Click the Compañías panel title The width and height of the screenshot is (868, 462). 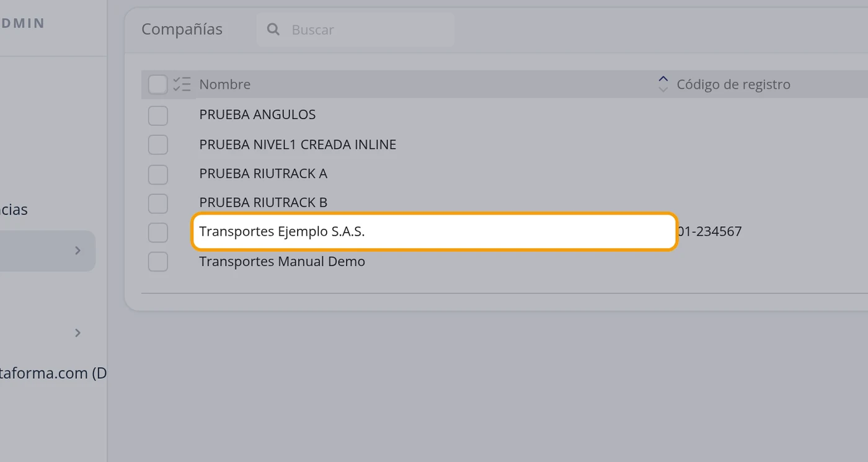182,30
